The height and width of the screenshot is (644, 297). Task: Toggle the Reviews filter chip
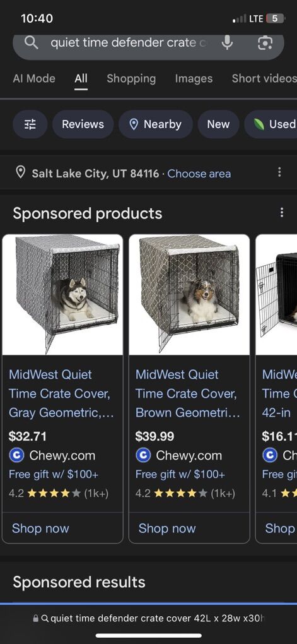point(83,124)
